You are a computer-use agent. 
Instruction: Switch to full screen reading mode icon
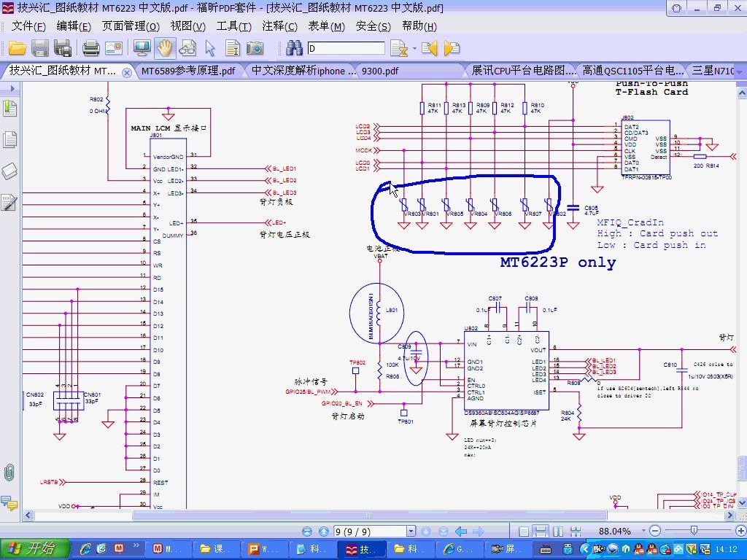(142, 48)
